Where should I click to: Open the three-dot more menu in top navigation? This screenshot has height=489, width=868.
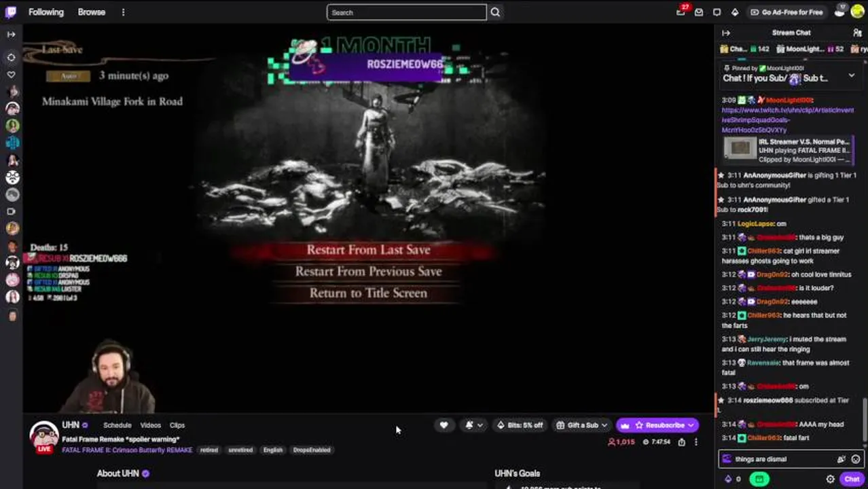click(123, 12)
